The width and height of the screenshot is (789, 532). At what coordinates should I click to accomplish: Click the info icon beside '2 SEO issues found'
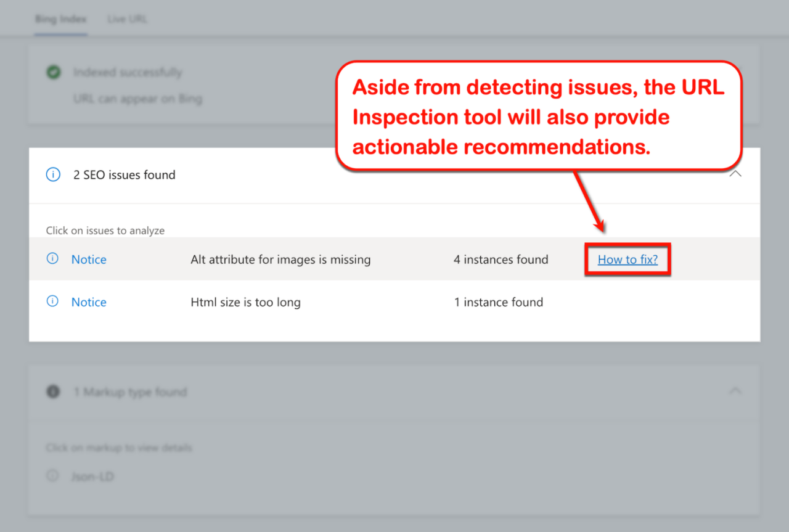pos(53,174)
